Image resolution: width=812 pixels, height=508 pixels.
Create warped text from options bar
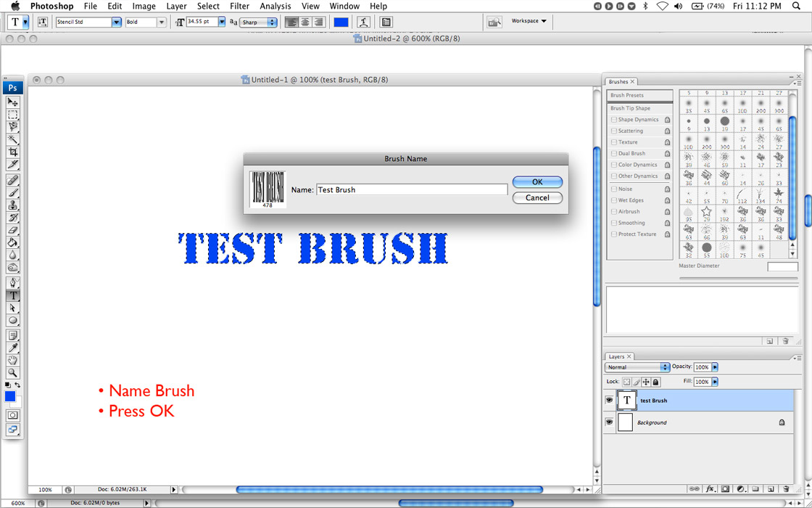[365, 22]
